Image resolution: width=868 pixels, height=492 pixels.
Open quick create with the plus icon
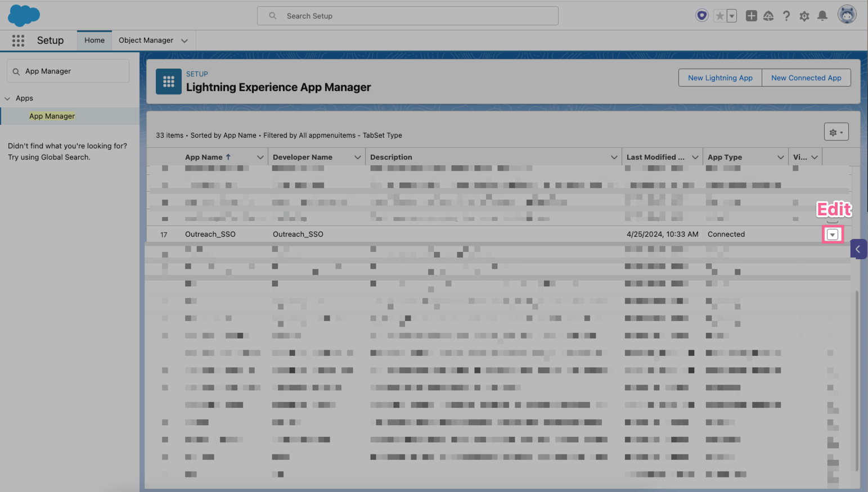coord(751,16)
